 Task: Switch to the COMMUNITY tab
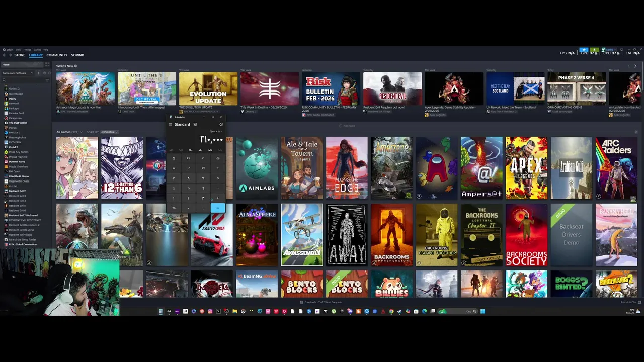coord(57,55)
